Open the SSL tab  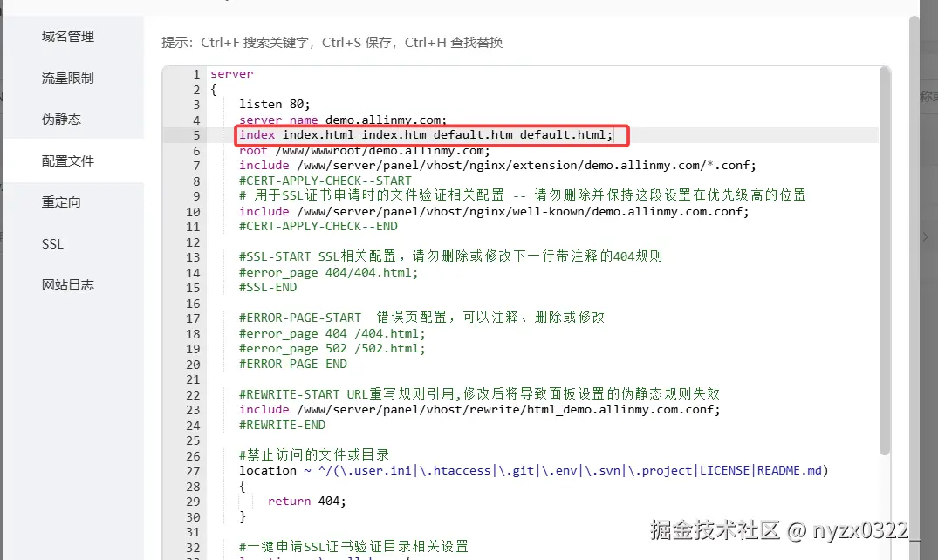pyautogui.click(x=52, y=244)
